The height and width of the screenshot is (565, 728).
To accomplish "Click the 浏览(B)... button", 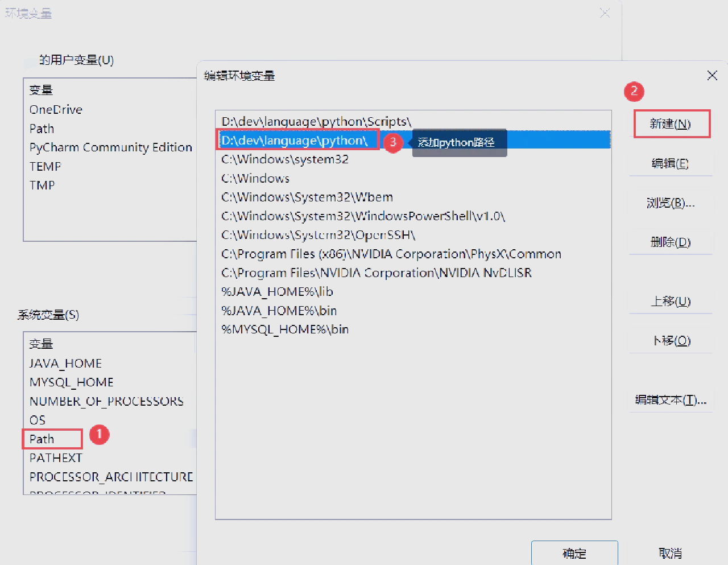I will [x=670, y=203].
